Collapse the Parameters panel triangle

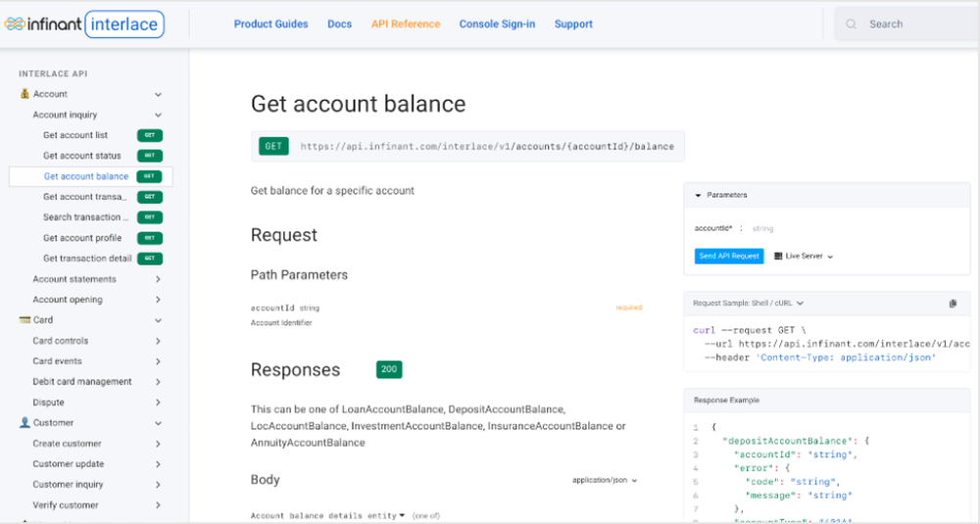tap(698, 196)
